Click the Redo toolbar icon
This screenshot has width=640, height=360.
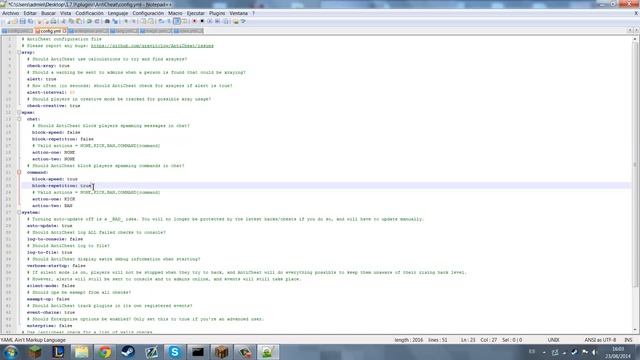97,21
